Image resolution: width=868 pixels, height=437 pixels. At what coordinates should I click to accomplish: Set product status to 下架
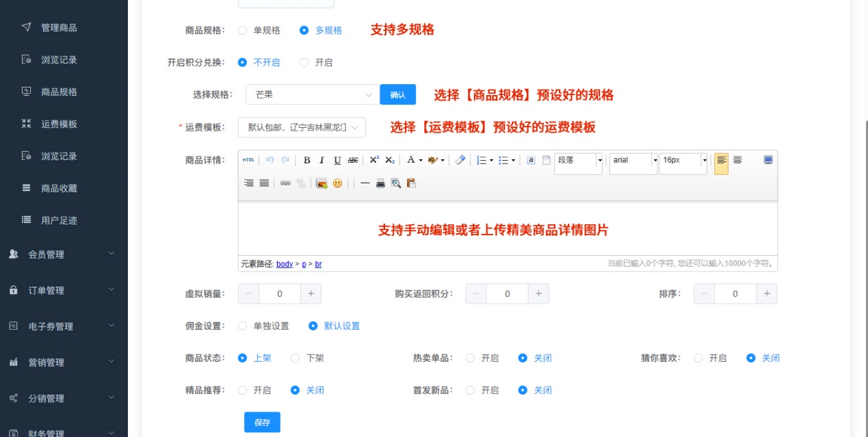[x=295, y=358]
